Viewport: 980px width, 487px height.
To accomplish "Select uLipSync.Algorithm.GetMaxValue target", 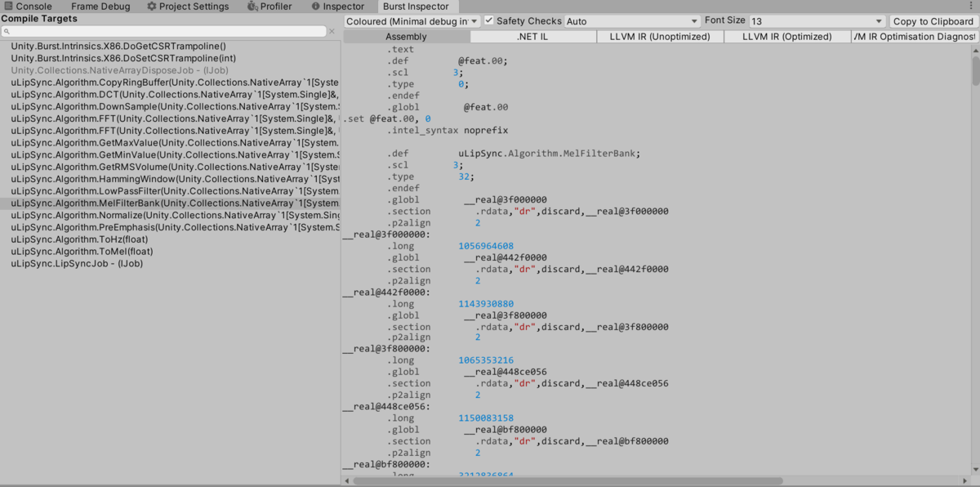I will point(170,143).
